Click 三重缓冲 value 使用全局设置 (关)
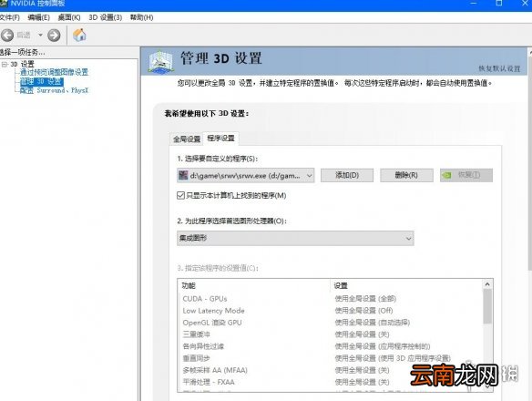The image size is (532, 401). (362, 334)
